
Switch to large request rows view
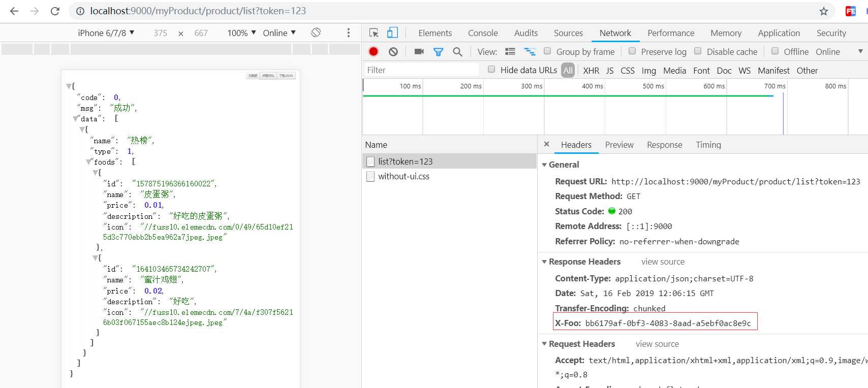coord(510,52)
